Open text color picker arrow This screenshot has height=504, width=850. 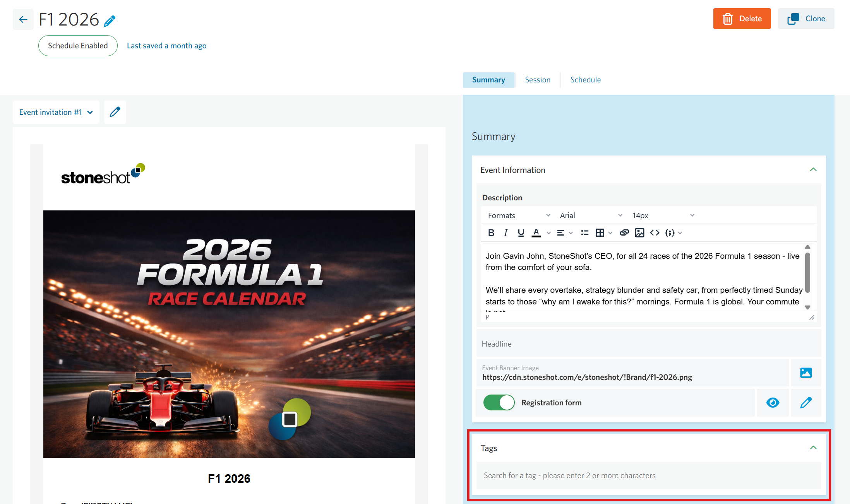[x=548, y=233]
